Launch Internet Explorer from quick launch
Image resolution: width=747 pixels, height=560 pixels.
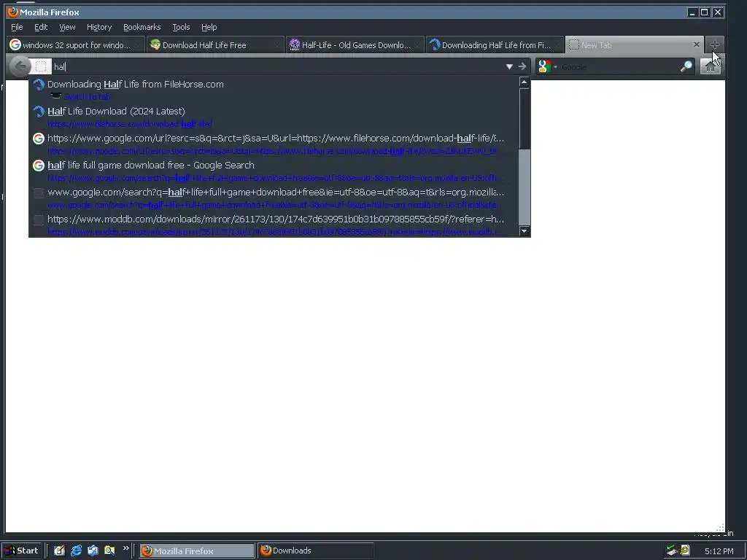tap(76, 551)
